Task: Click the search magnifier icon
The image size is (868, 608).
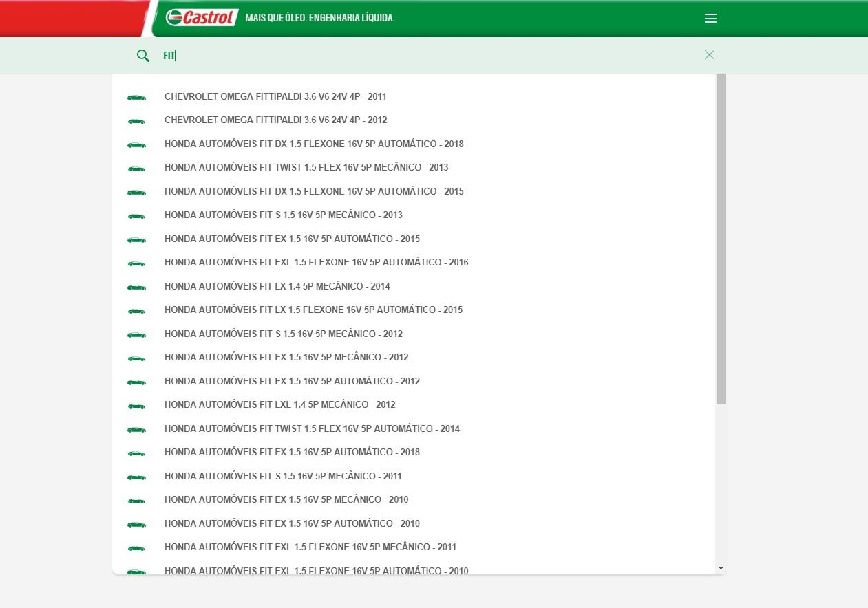Action: coord(143,56)
